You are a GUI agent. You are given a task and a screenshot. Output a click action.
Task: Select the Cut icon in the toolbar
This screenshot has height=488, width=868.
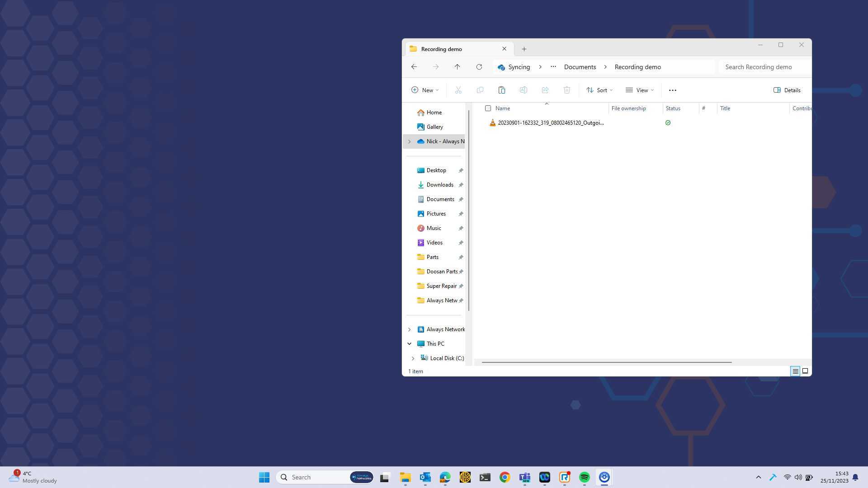click(x=458, y=90)
